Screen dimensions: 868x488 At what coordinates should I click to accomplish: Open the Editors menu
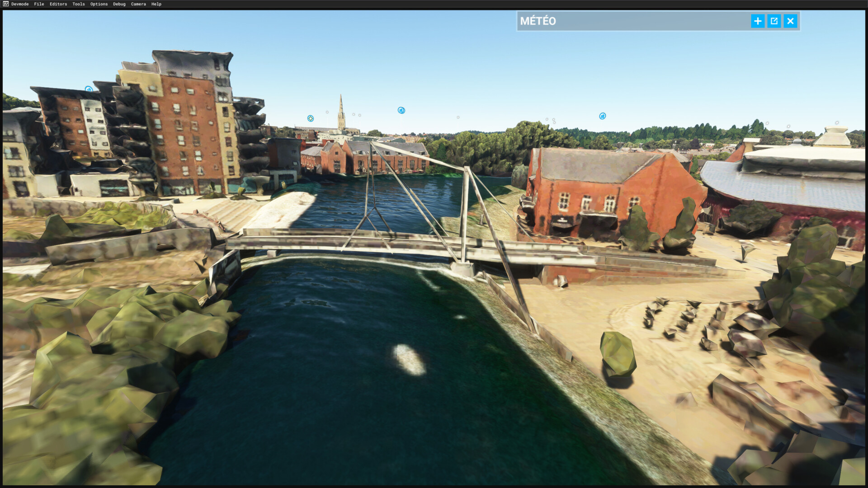[x=58, y=4]
